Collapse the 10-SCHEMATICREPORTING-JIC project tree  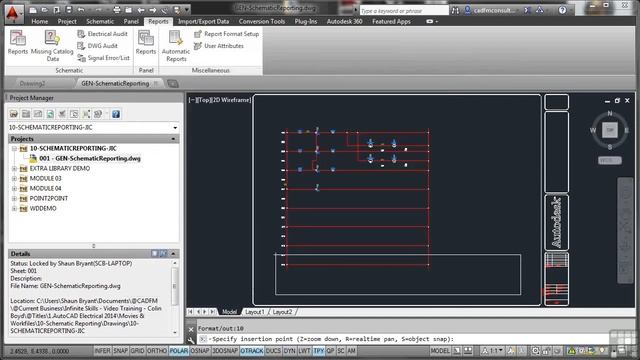14,149
